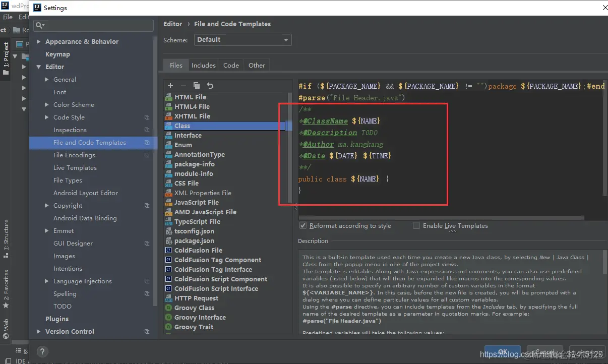This screenshot has width=608, height=364.
Task: Select the Interface template icon
Action: point(168,136)
